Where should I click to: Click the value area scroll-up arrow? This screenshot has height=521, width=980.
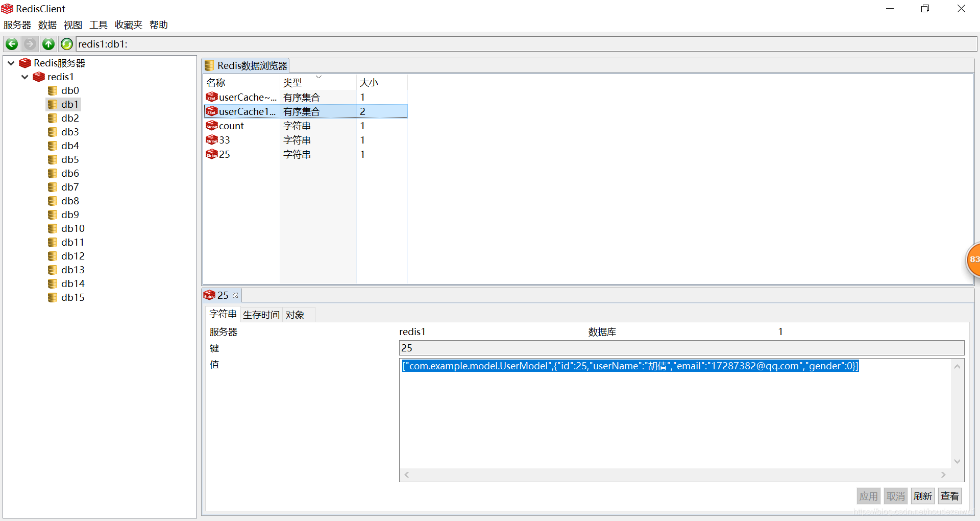958,366
